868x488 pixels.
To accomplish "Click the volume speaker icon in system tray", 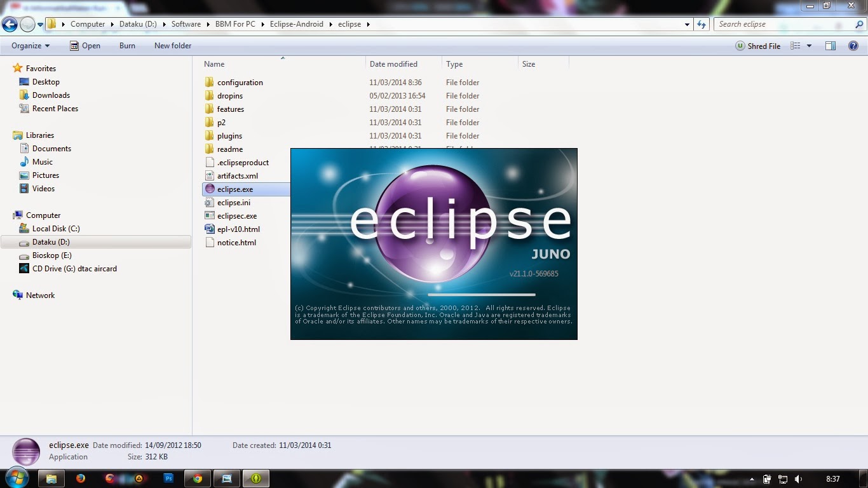I will click(799, 478).
